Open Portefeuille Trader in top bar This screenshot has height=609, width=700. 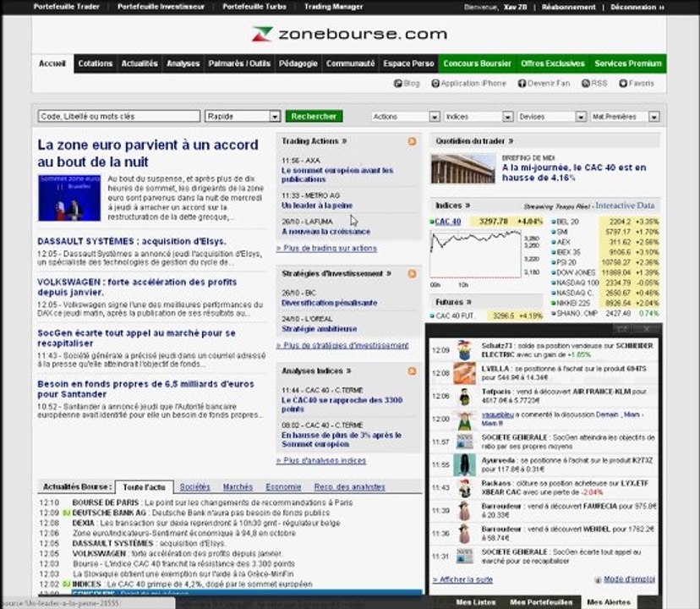[x=67, y=7]
